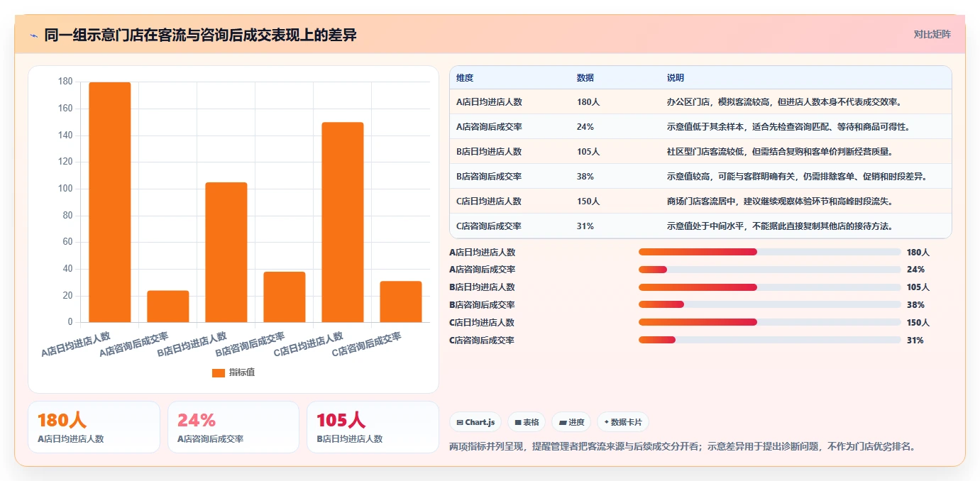
Task: Click the 100 tick on chart y-axis
Action: pos(65,189)
